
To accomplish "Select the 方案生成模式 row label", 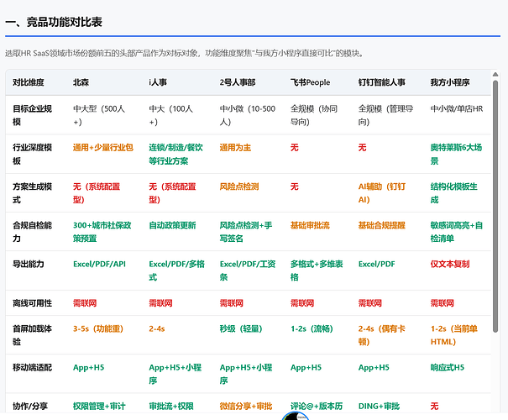I will coord(33,193).
